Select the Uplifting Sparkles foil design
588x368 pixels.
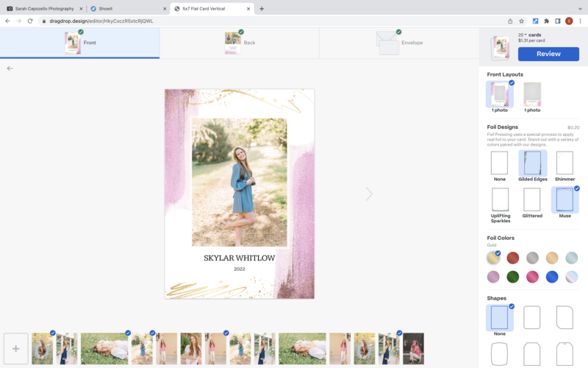500,199
